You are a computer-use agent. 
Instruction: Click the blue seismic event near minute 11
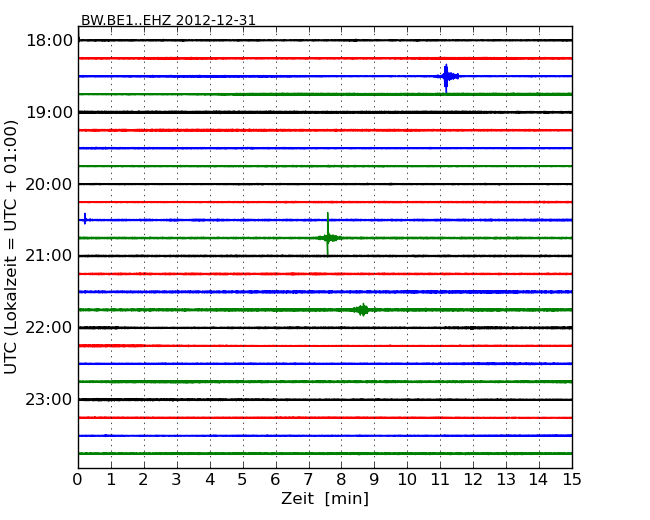[x=447, y=77]
